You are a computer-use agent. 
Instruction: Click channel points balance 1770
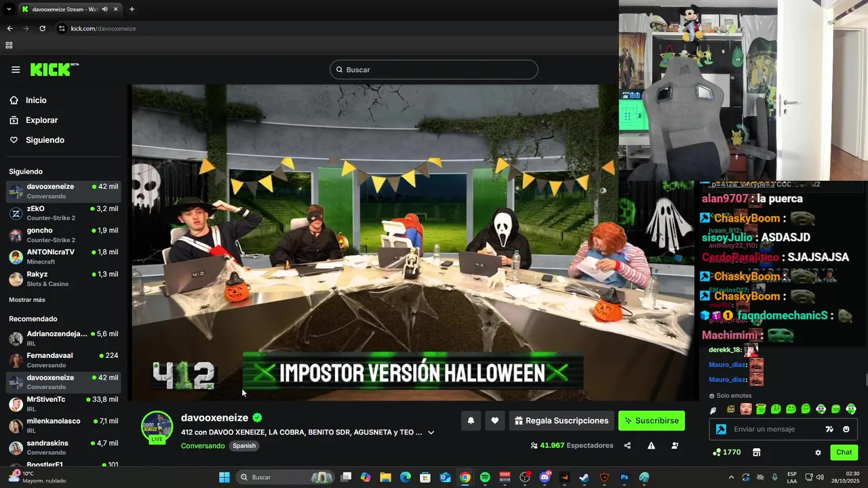click(x=726, y=452)
